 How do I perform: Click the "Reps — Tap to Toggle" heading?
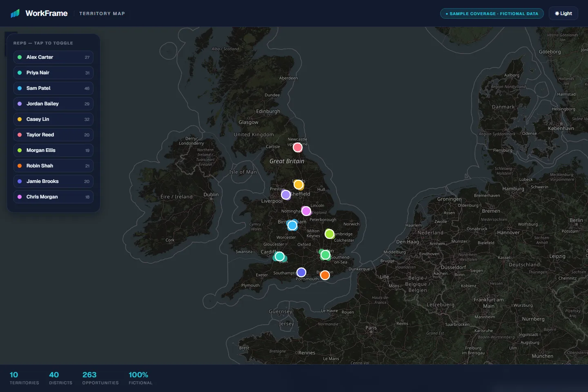click(x=43, y=43)
